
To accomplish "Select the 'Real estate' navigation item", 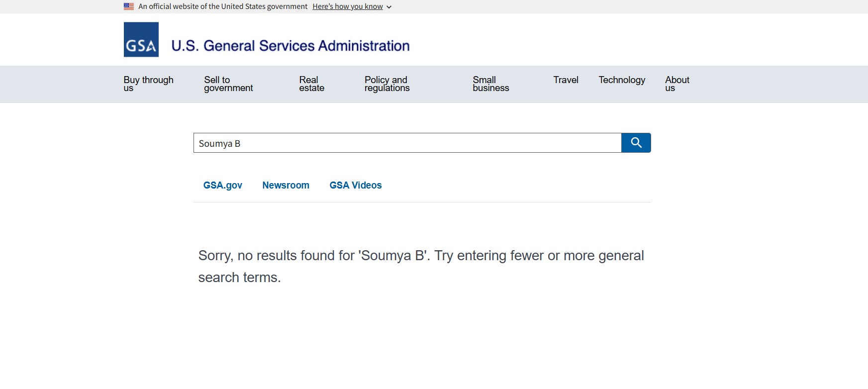I will click(311, 84).
